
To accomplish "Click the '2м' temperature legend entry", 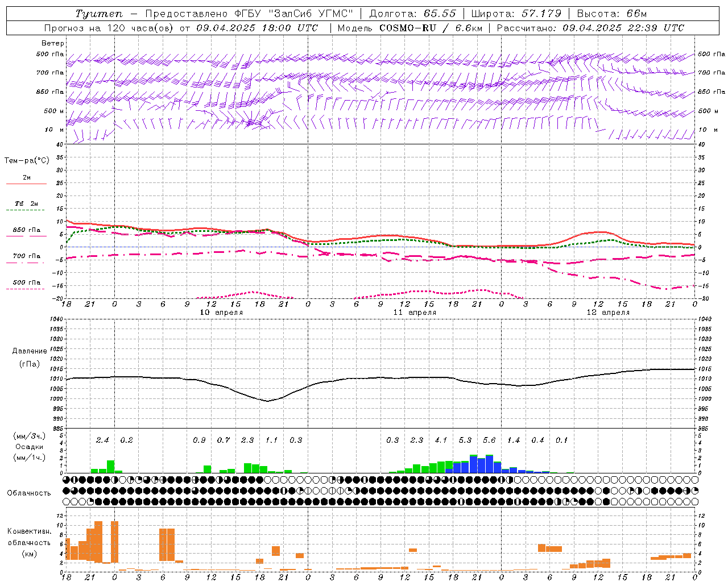I will click(27, 177).
